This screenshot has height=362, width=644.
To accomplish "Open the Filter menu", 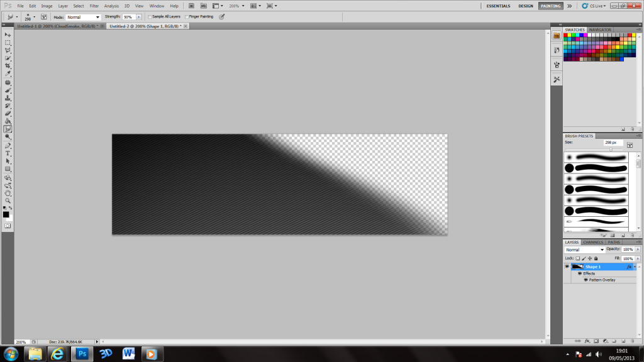I will click(95, 6).
